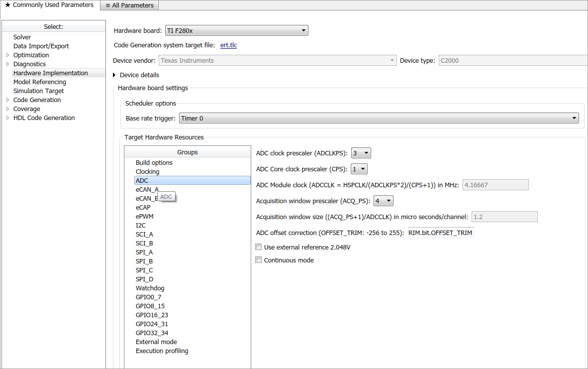
Task: Select the Clocking group
Action: [x=147, y=172]
